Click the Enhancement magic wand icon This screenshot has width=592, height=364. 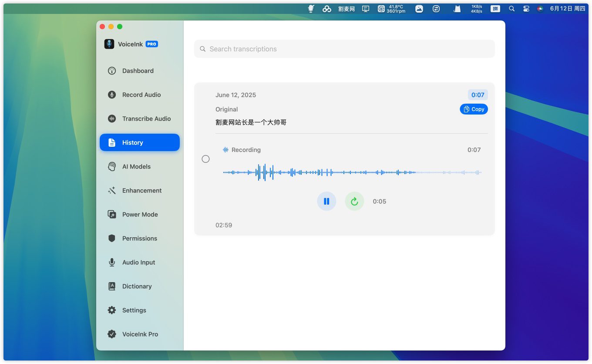(112, 191)
